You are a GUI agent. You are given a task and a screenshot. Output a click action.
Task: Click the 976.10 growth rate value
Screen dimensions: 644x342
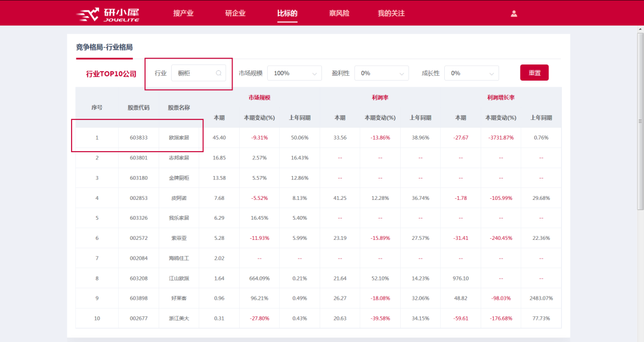point(460,278)
